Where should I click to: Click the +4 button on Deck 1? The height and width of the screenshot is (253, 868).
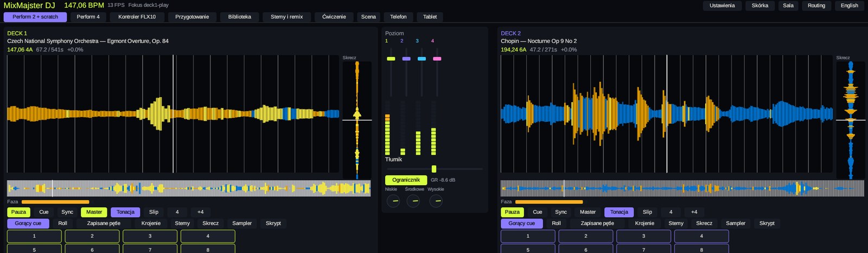coord(201,212)
